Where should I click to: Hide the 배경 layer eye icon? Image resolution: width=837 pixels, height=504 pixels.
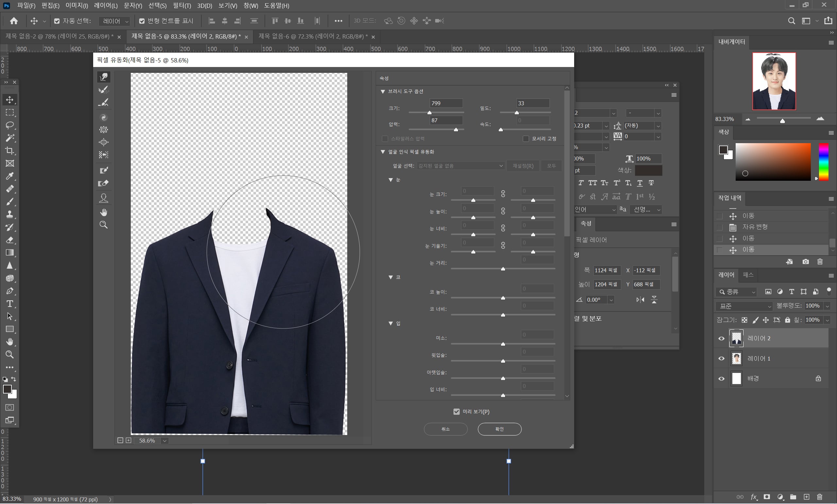tap(722, 378)
